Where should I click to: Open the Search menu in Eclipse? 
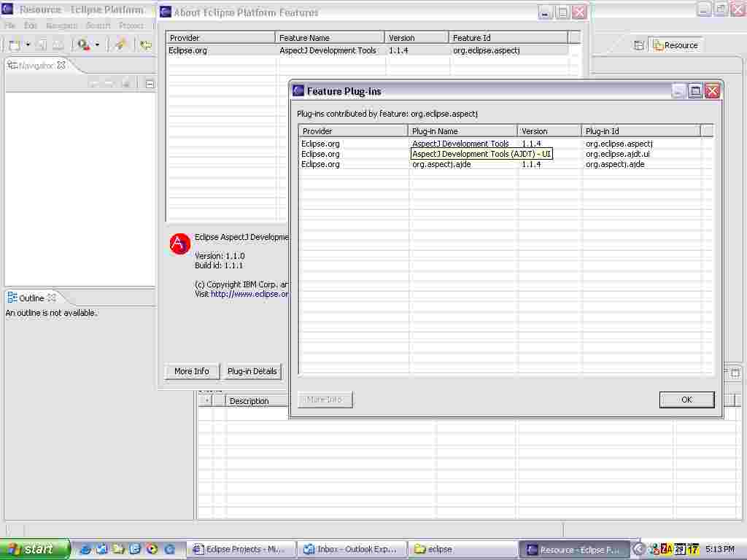point(98,26)
